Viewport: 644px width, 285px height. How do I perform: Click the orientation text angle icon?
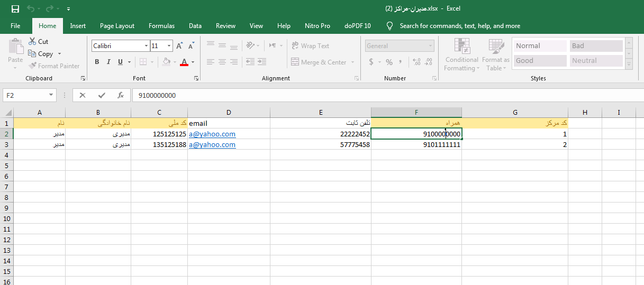coord(251,46)
